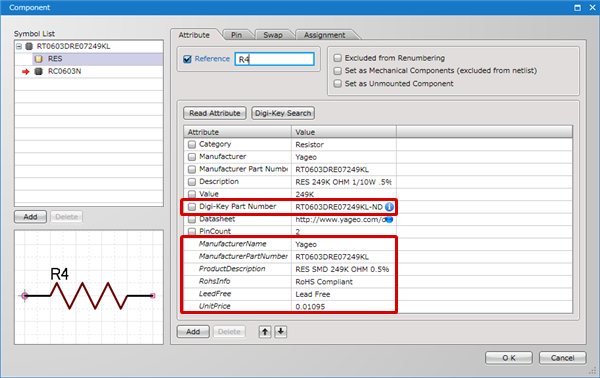This screenshot has height=378, width=600.
Task: Click the Digi-Key Search button
Action: [x=283, y=113]
